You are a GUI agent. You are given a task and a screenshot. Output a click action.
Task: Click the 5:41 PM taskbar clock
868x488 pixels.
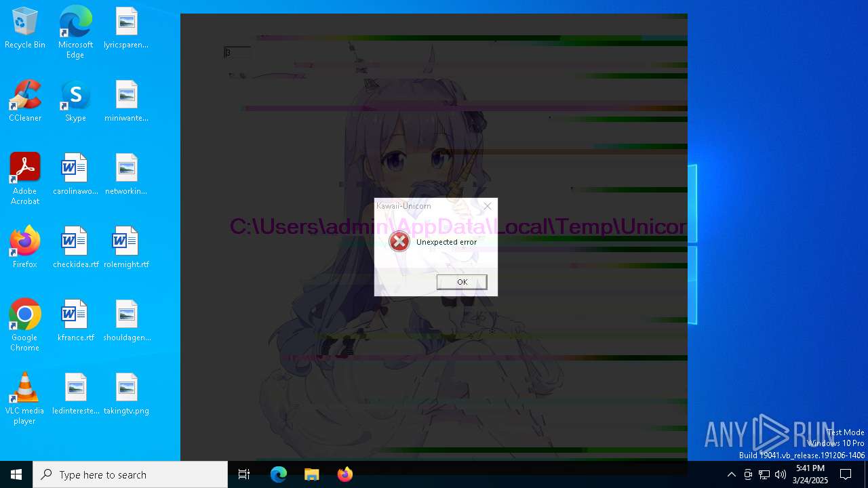tap(810, 474)
